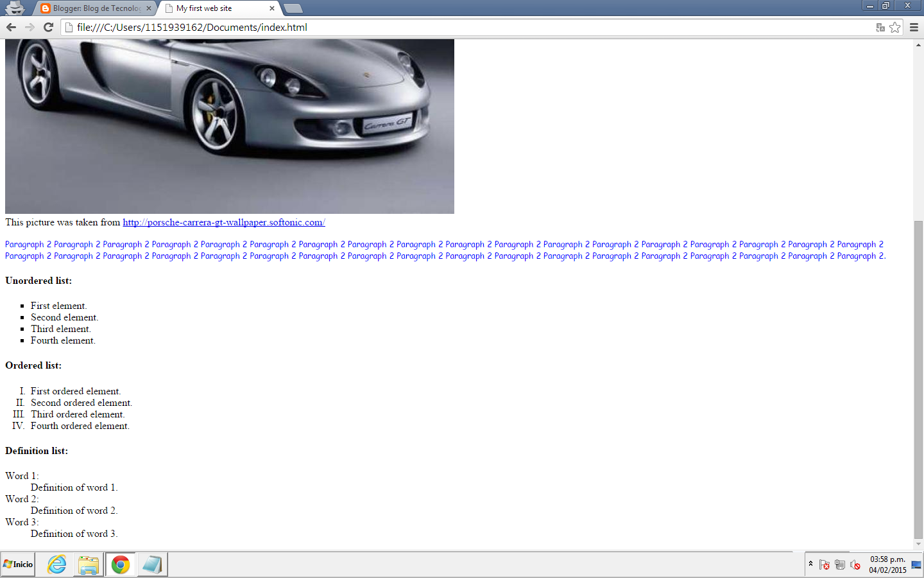Close the My first web site tab
Screen dimensions: 924x578
pyautogui.click(x=272, y=8)
